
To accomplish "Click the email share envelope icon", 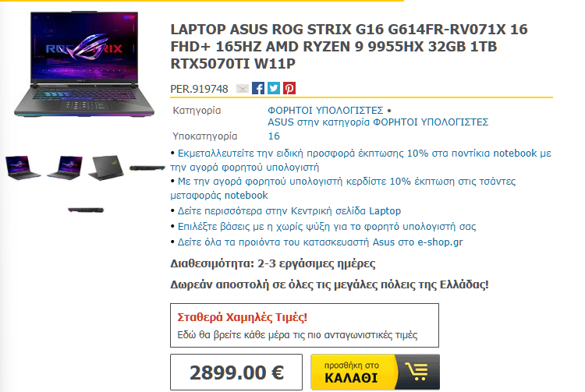I will coord(242,88).
